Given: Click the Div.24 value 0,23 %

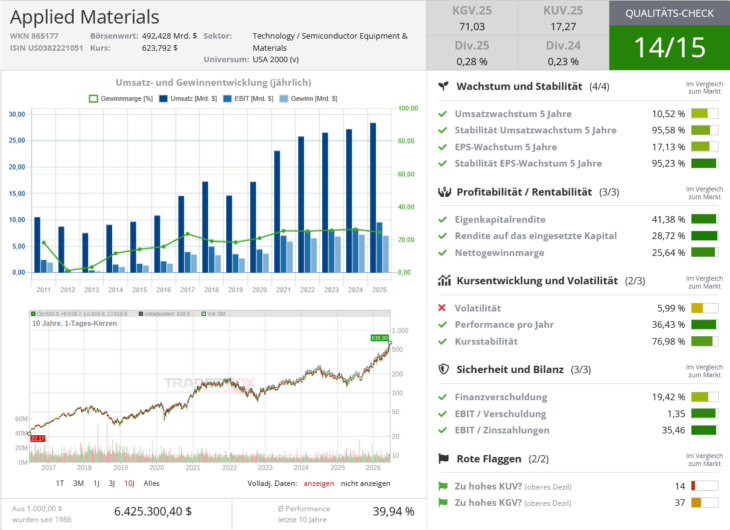Looking at the screenshot, I should (563, 61).
